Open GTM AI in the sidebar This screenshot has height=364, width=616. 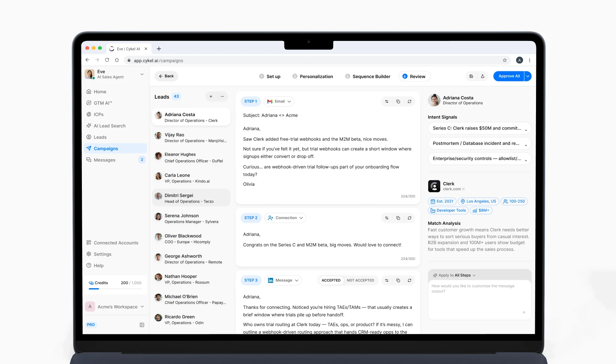(115, 103)
